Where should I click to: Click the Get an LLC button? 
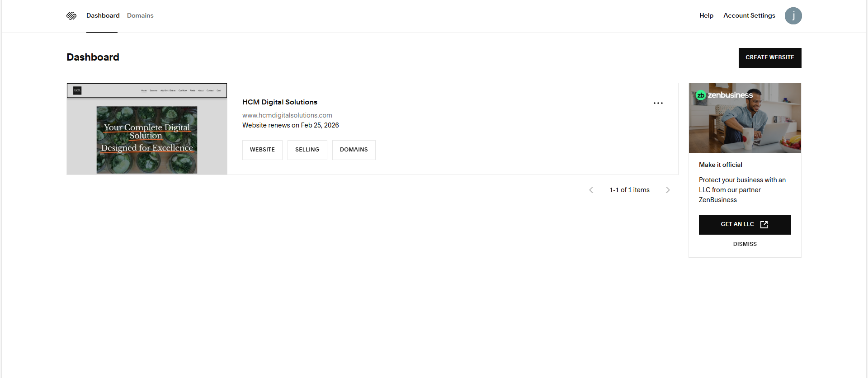tap(745, 225)
